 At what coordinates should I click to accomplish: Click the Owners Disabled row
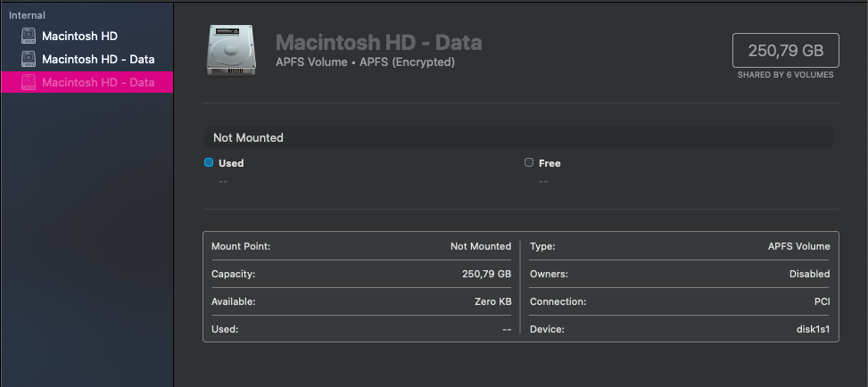[679, 274]
